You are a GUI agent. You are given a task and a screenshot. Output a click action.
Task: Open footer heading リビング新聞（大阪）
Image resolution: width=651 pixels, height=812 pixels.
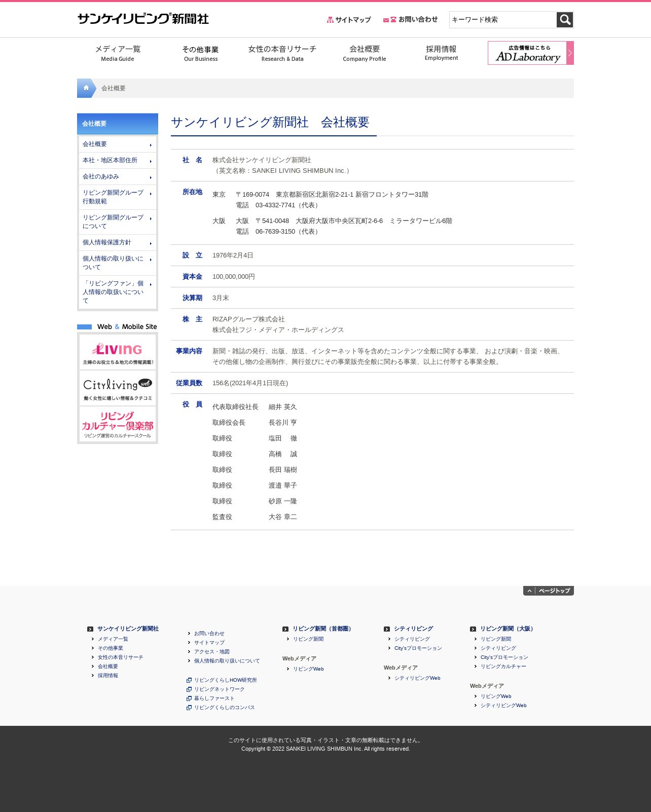pyautogui.click(x=508, y=629)
